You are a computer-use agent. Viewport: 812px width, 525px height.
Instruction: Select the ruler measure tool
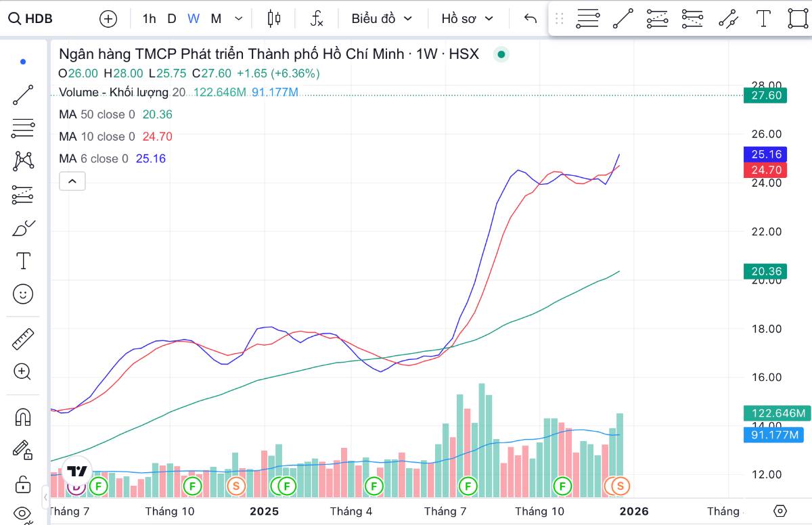23,339
